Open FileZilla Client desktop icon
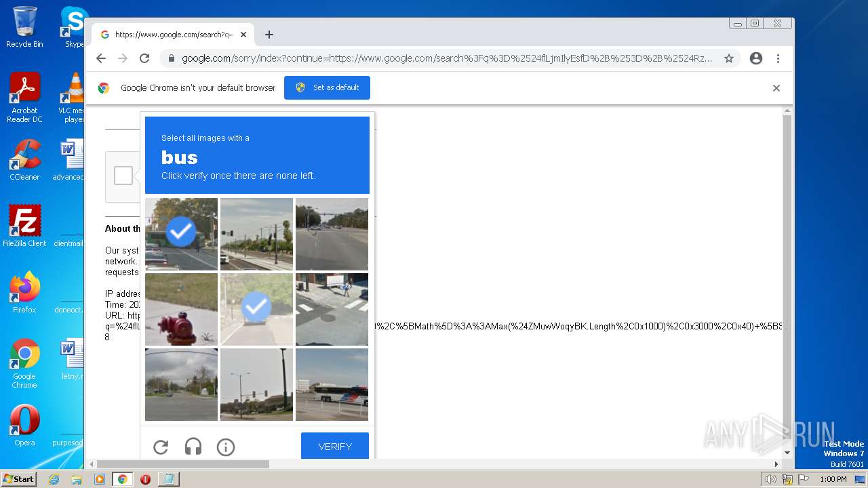 (x=24, y=226)
